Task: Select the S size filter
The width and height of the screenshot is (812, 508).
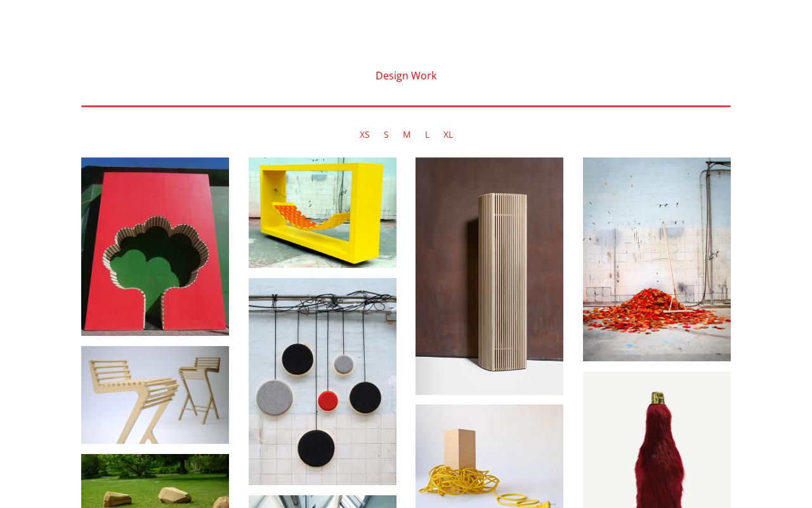Action: 386,135
